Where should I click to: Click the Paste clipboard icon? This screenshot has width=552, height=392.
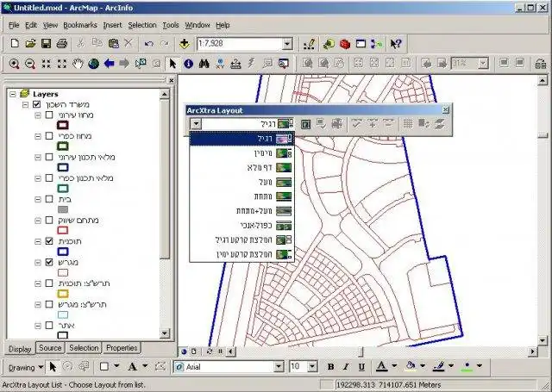tap(113, 44)
